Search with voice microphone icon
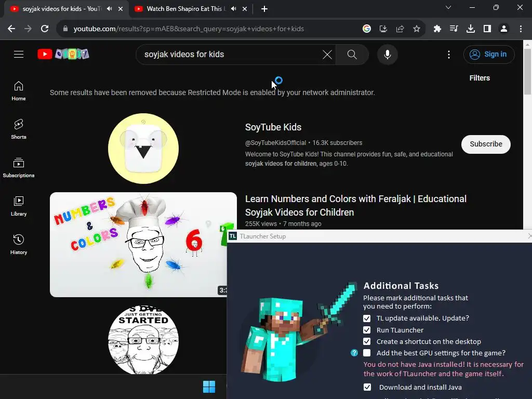The height and width of the screenshot is (399, 532). [x=388, y=54]
